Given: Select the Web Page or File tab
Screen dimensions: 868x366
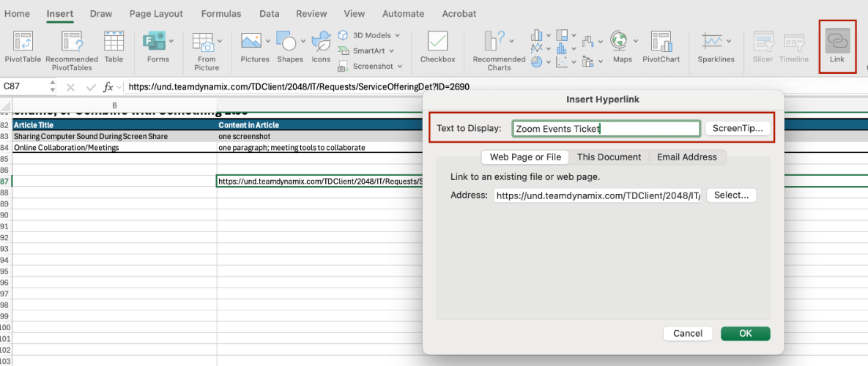Looking at the screenshot, I should point(525,157).
